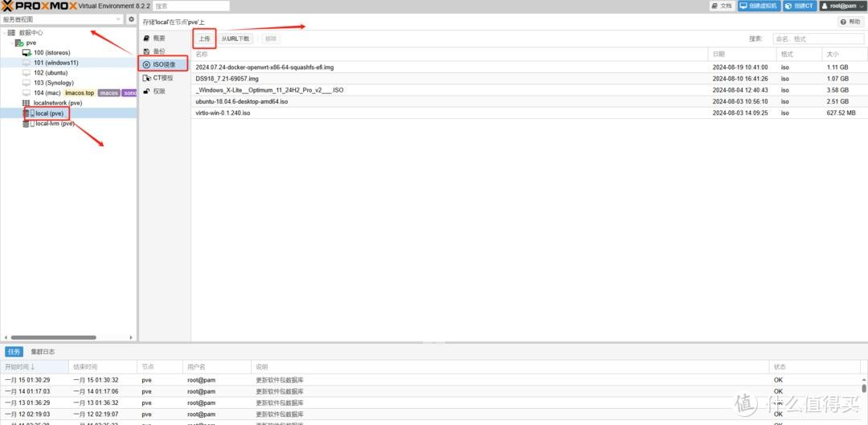Open the 文档 documentation button
This screenshot has width=868, height=425.
[x=722, y=6]
